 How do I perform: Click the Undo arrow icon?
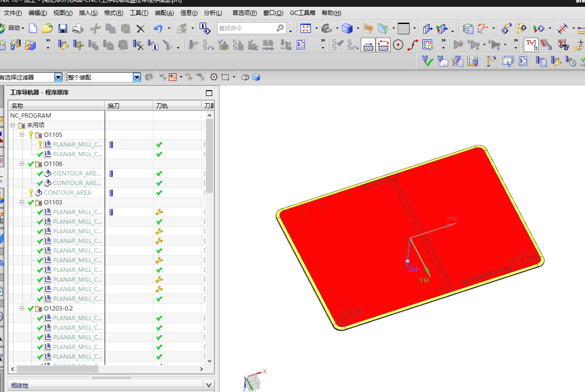158,28
